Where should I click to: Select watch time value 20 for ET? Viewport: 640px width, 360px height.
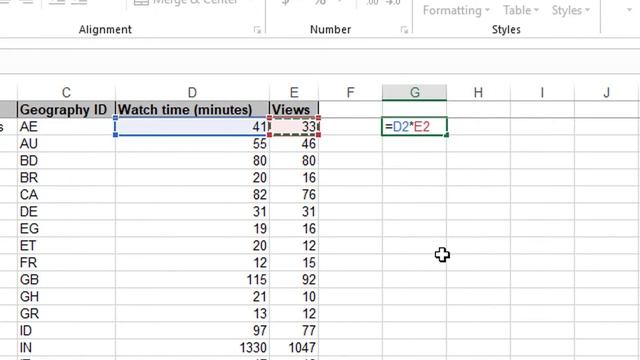tap(192, 246)
